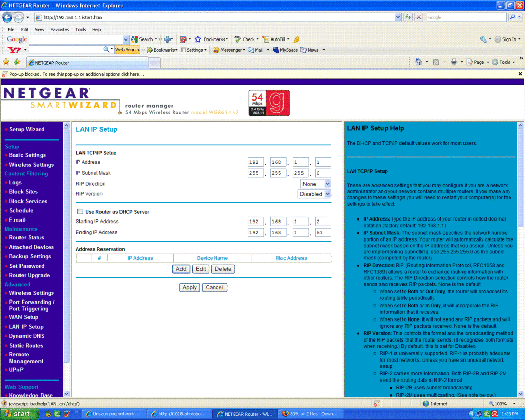The width and height of the screenshot is (525, 420).
Task: Click the browser Forward arrow button
Action: [x=19, y=17]
